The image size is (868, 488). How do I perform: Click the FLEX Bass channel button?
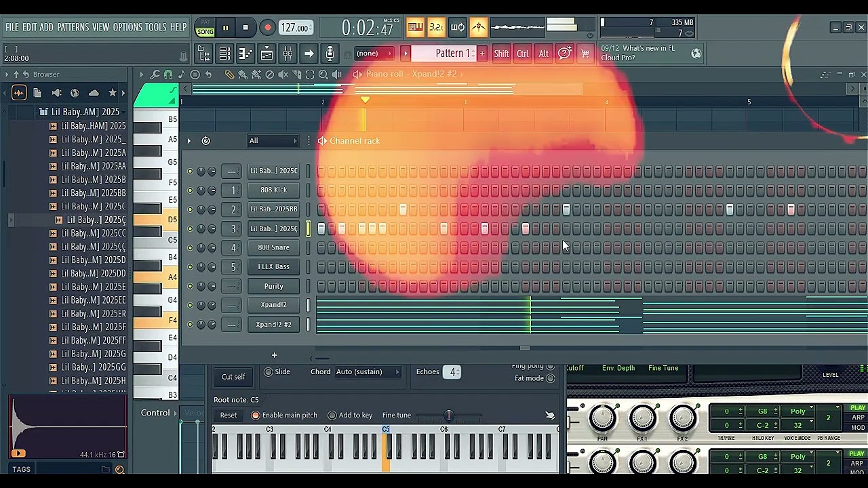273,267
